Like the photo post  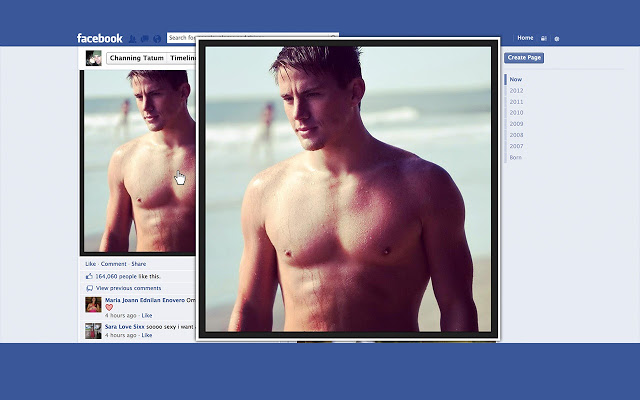click(x=91, y=264)
